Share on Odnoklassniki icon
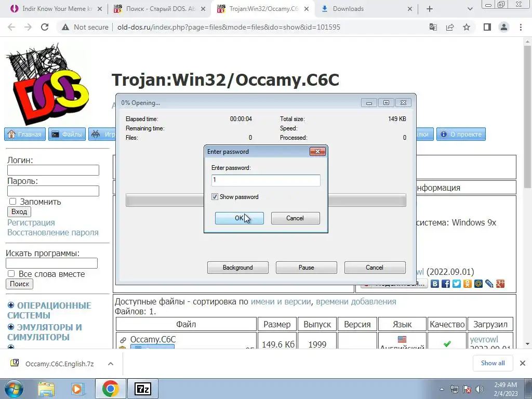532x399 pixels. tap(467, 284)
